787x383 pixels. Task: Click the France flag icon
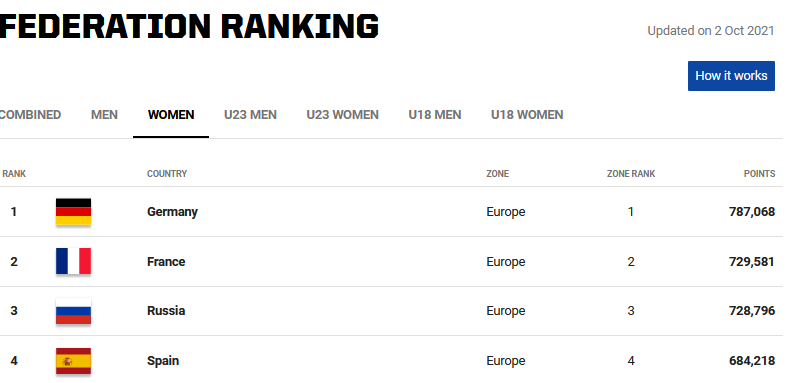click(x=73, y=261)
